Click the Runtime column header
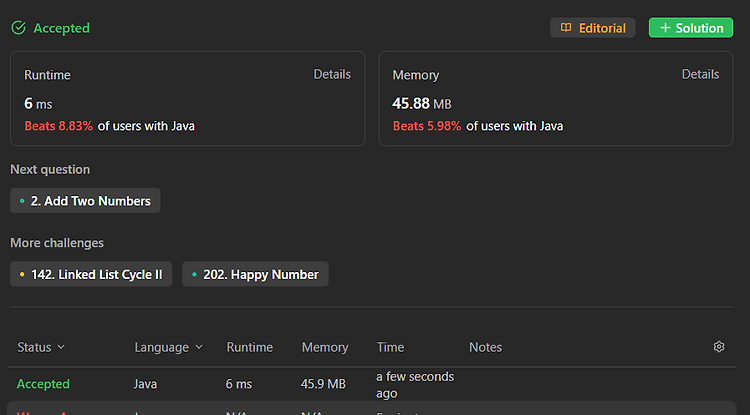This screenshot has width=750, height=415. pyautogui.click(x=250, y=347)
